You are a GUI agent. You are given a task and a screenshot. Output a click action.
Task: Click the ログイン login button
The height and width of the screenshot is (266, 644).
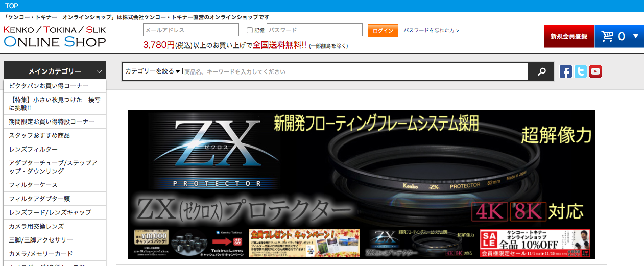coord(383,30)
